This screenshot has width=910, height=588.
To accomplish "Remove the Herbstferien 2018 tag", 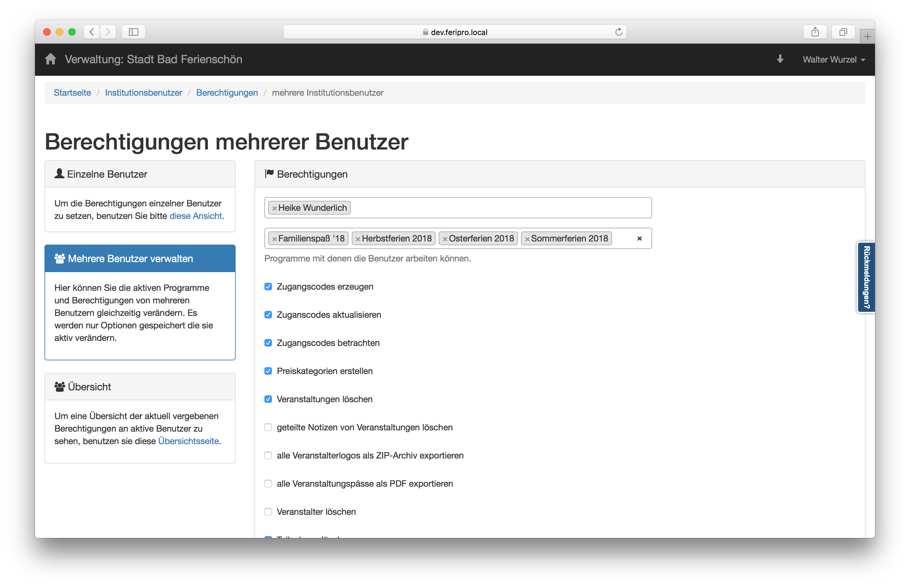I will (358, 239).
